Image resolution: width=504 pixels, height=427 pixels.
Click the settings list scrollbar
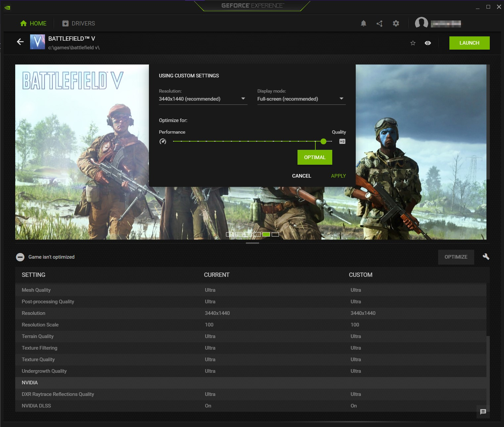tap(488, 374)
